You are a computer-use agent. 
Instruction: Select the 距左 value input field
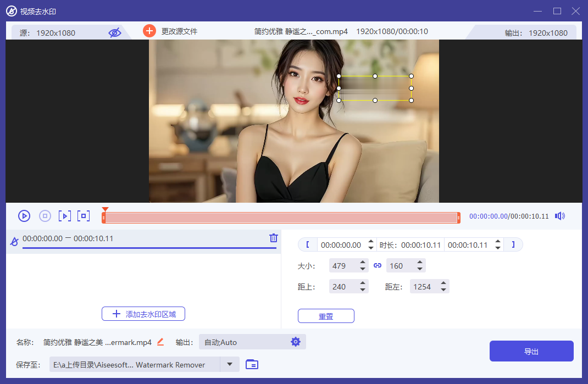tap(425, 286)
